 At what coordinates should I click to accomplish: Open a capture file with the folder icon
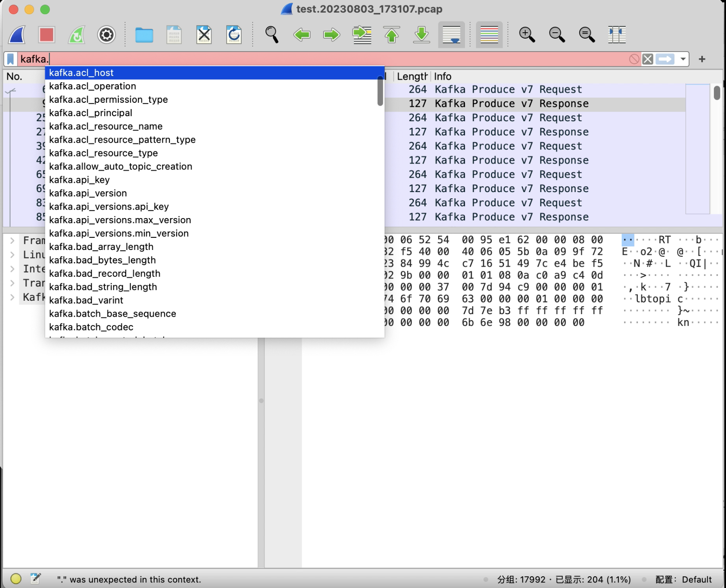click(x=144, y=35)
